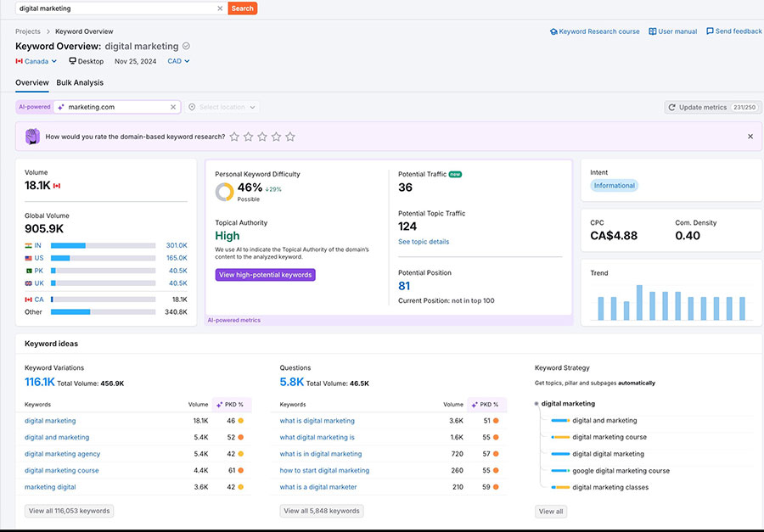Click the View all 5,848 keywords button
Screen dimensions: 764x532
[322, 511]
